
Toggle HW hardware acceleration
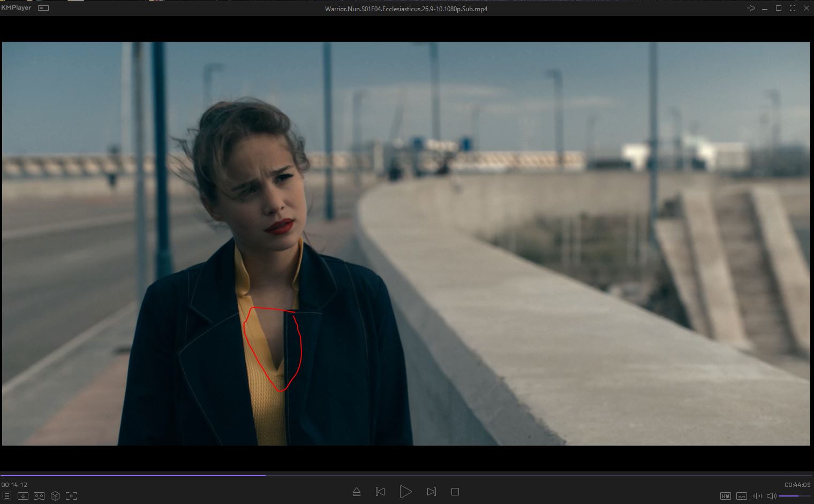tap(726, 496)
